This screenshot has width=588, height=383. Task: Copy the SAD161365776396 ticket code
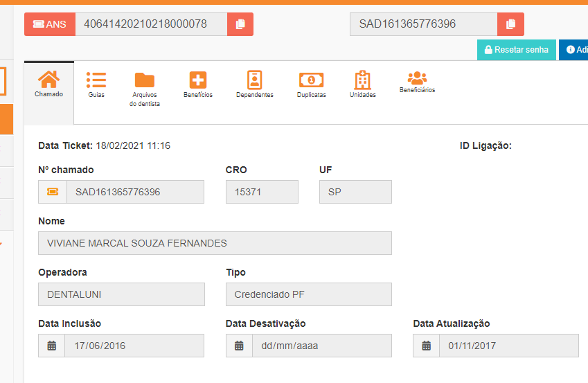[x=510, y=24]
